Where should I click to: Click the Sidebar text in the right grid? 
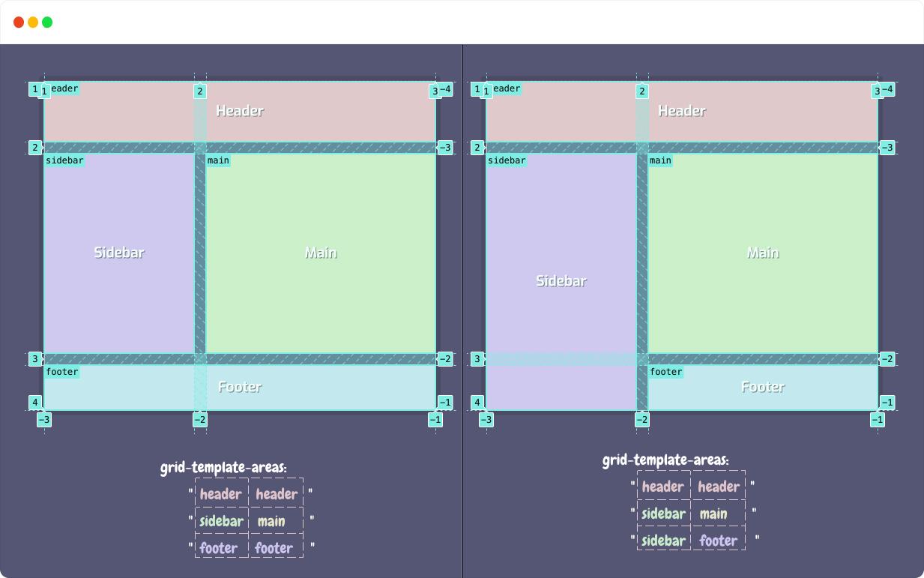(x=561, y=281)
